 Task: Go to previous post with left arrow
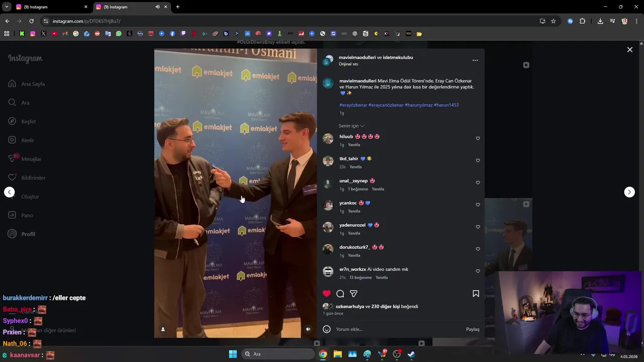click(10, 192)
